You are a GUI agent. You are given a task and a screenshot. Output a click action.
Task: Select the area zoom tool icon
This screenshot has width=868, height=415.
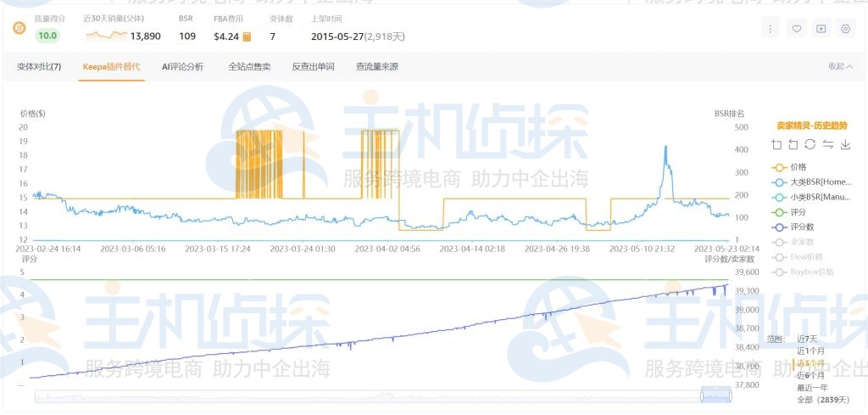click(776, 144)
